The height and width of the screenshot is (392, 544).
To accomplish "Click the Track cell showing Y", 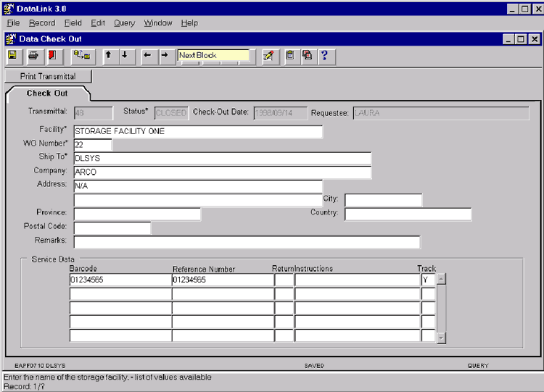I will tap(428, 280).
